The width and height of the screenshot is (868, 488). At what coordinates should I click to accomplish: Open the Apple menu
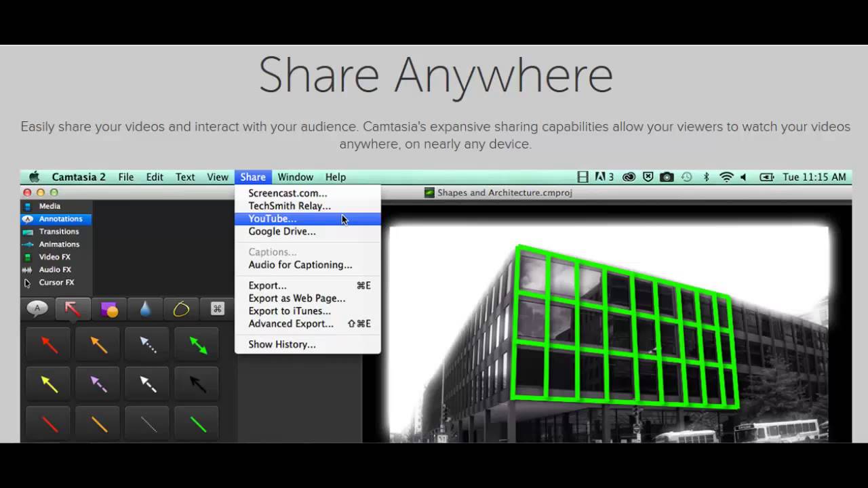pyautogui.click(x=34, y=177)
